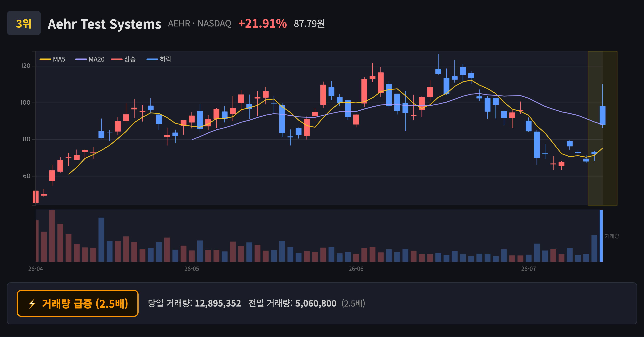This screenshot has height=337, width=644.
Task: Toggle the MA20 legend entry
Action: click(x=90, y=59)
